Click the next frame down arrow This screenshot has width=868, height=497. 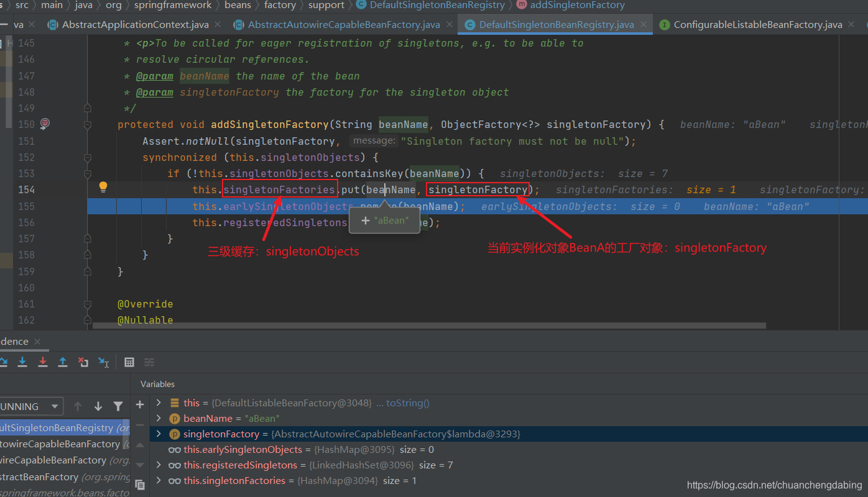tap(98, 406)
